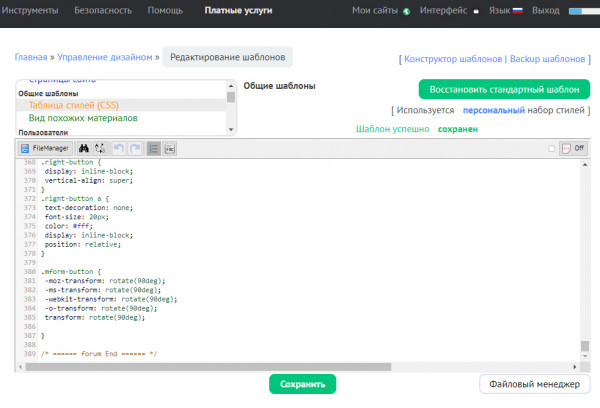This screenshot has width=600, height=408.
Task: Click code line 377 position: relative
Action: tap(83, 244)
